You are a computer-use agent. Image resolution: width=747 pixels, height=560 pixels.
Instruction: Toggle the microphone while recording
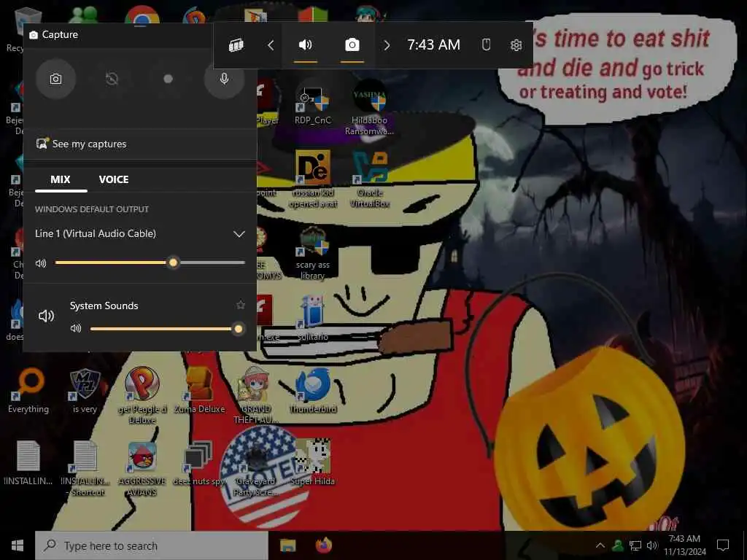(224, 79)
